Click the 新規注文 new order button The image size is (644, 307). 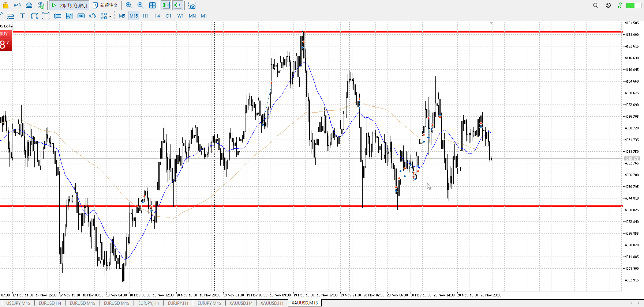pyautogui.click(x=105, y=5)
